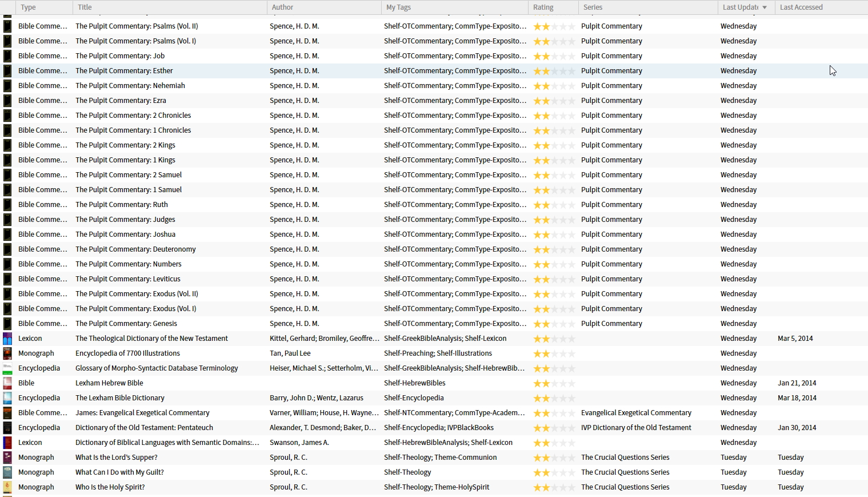
Task: Click tags 'Shelf-Theology; Theme-HolySpirit'
Action: pyautogui.click(x=437, y=487)
